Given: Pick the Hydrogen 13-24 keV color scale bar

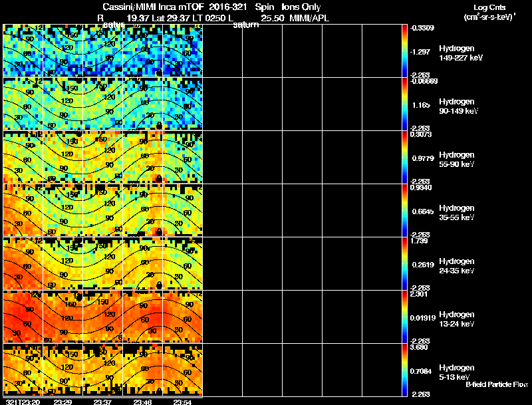Looking at the screenshot, I should [404, 317].
